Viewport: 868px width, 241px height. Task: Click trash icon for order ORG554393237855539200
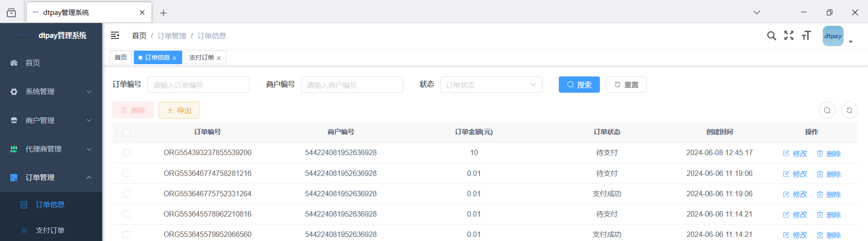click(820, 153)
